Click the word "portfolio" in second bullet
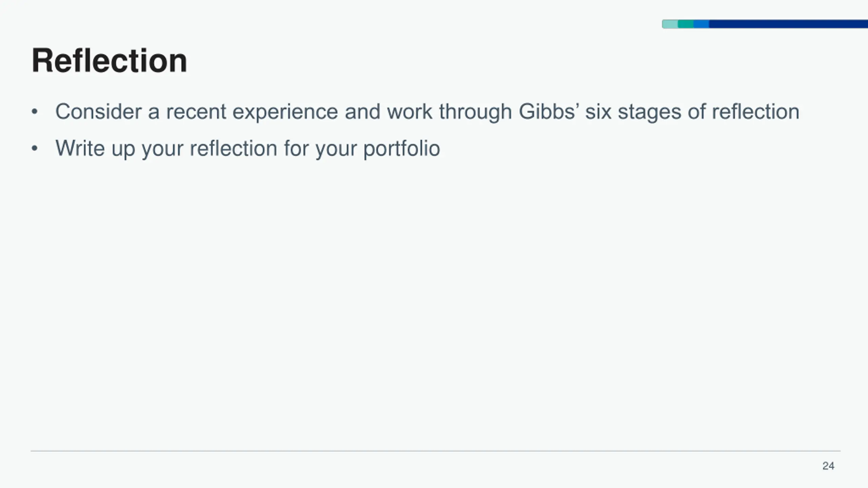The height and width of the screenshot is (488, 868). (402, 148)
